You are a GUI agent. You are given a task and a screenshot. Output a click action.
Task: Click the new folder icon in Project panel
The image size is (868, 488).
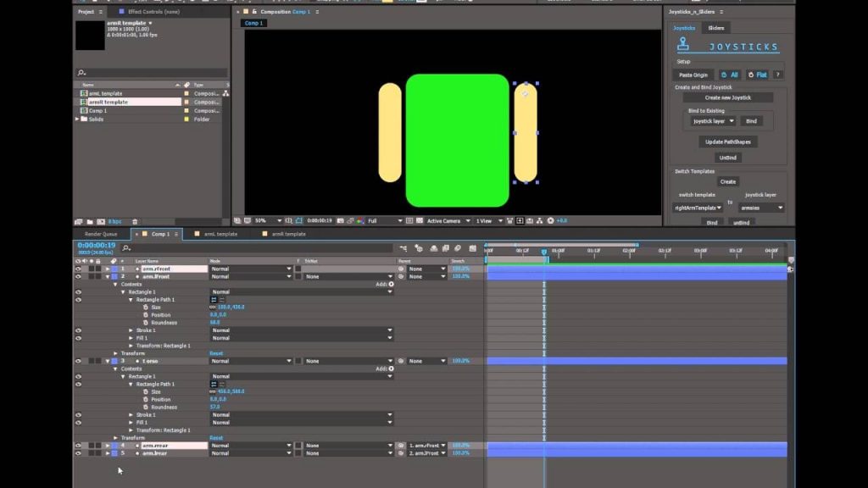[90, 222]
